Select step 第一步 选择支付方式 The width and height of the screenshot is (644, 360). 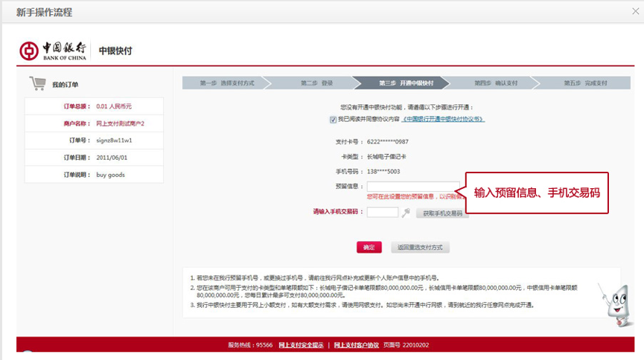[x=227, y=83]
